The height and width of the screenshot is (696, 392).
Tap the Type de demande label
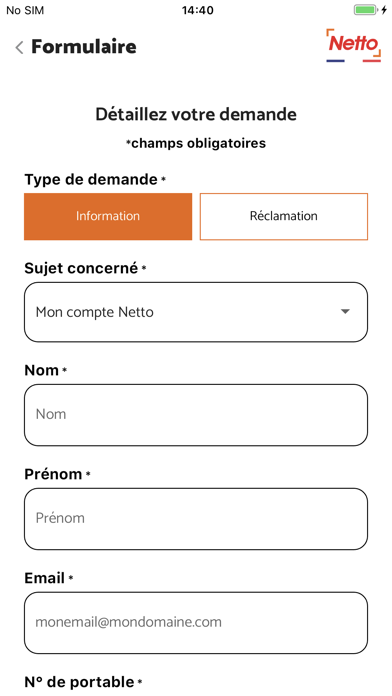click(91, 179)
